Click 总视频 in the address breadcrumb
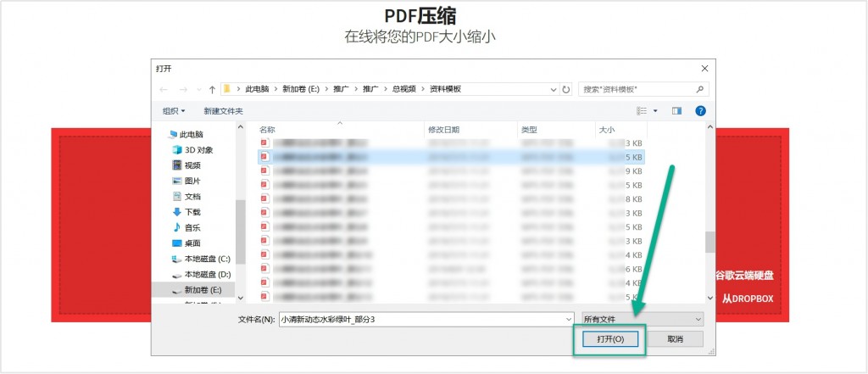Image resolution: width=868 pixels, height=374 pixels. (404, 89)
